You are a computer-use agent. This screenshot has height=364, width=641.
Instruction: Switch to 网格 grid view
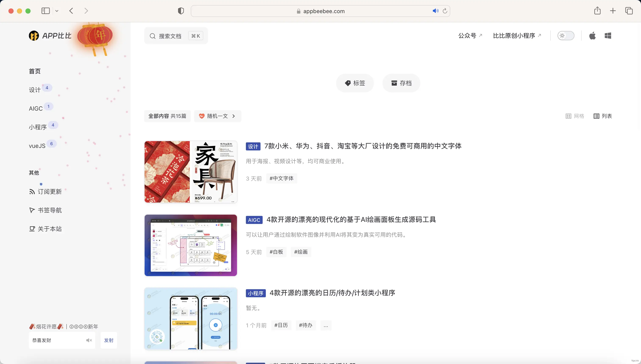point(575,116)
